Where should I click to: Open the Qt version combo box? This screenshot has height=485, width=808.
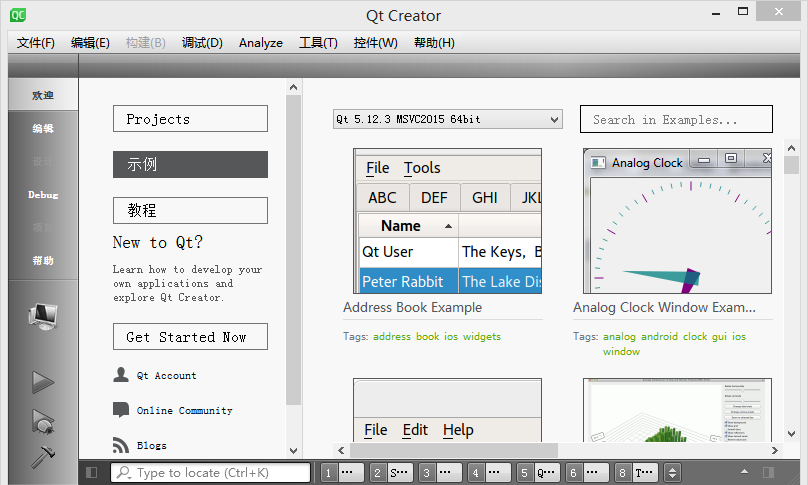(x=447, y=119)
